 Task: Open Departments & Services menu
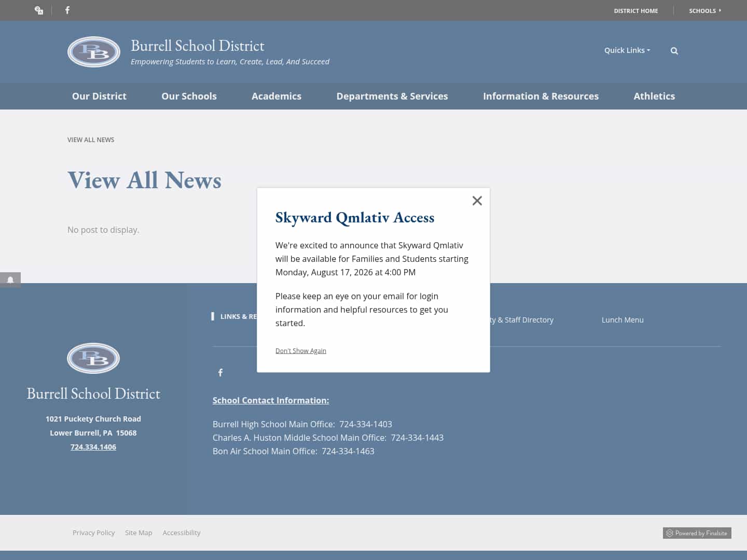tap(392, 96)
